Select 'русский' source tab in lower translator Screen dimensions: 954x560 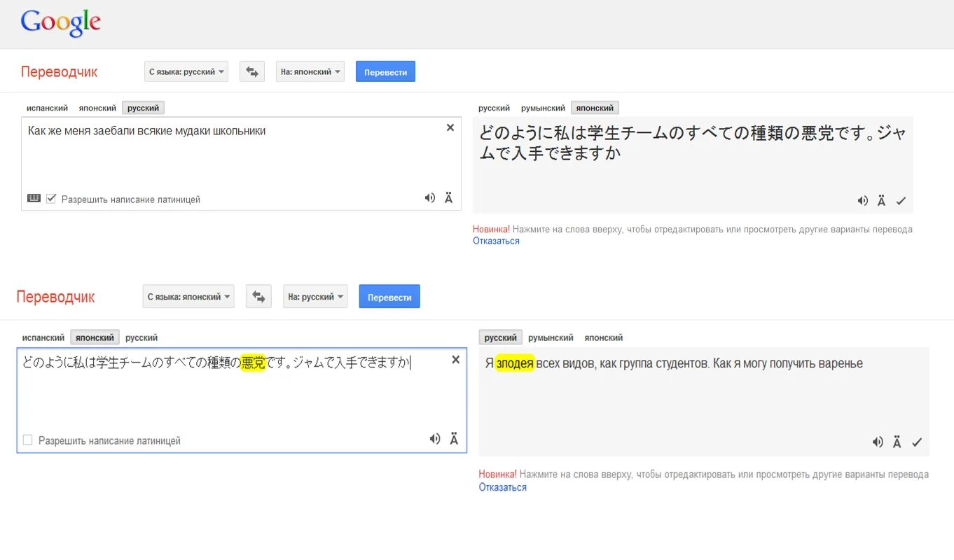(x=141, y=337)
